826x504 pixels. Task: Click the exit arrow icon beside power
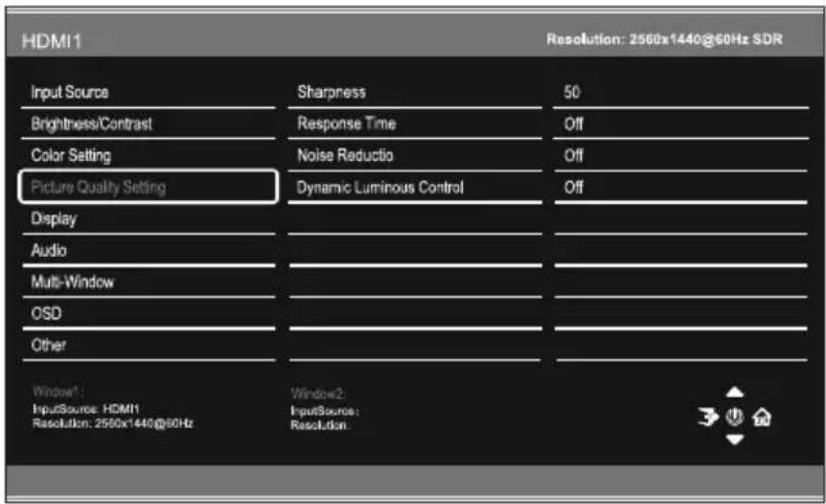[708, 417]
